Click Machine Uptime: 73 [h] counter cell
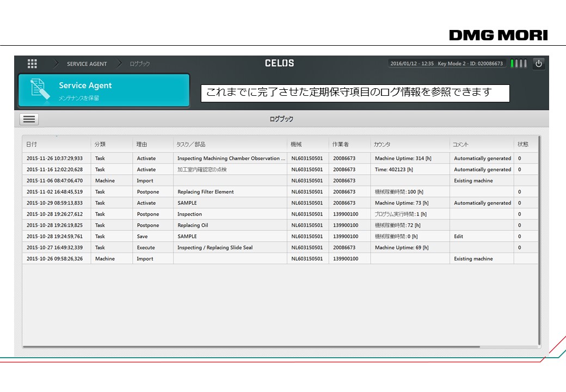The height and width of the screenshot is (392, 566). tap(410, 203)
